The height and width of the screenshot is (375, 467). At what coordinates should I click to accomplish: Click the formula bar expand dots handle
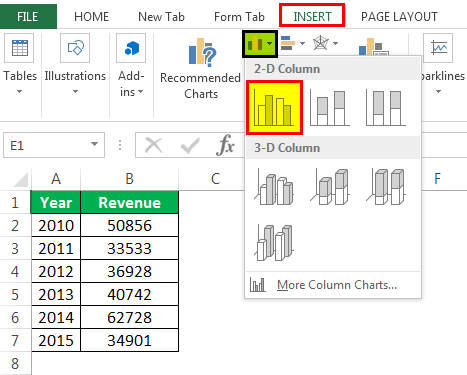click(120, 145)
